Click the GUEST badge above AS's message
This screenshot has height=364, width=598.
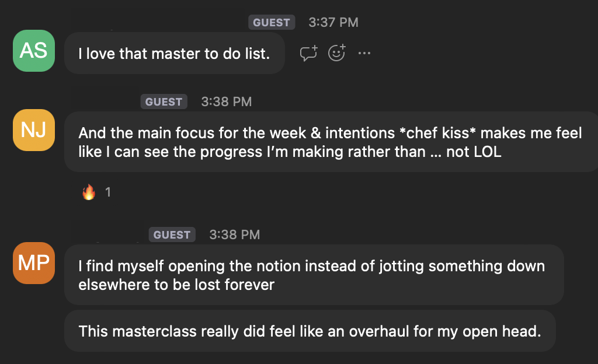272,23
